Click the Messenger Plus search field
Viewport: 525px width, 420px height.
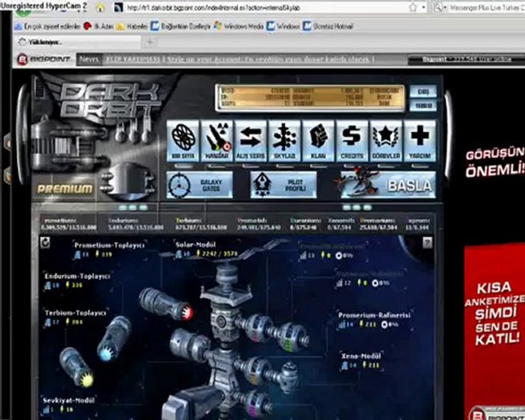coord(486,8)
